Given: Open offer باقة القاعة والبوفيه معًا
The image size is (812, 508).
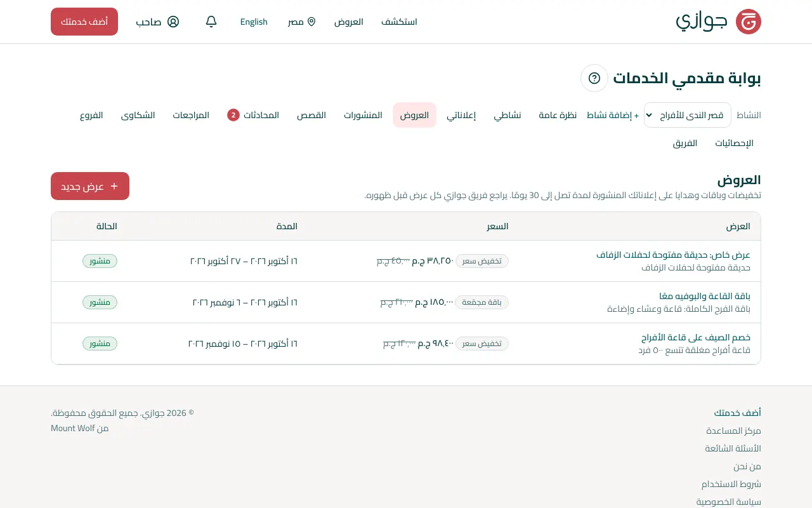Looking at the screenshot, I should (705, 296).
